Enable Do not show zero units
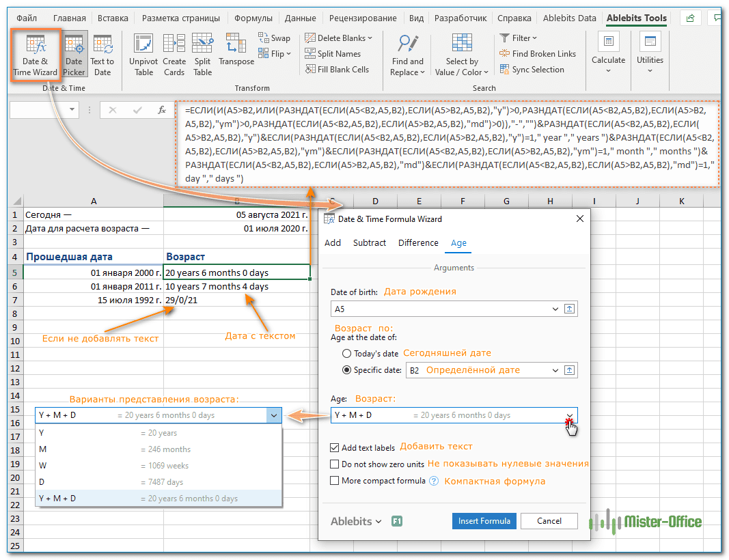Image resolution: width=729 pixels, height=560 pixels. coord(335,464)
